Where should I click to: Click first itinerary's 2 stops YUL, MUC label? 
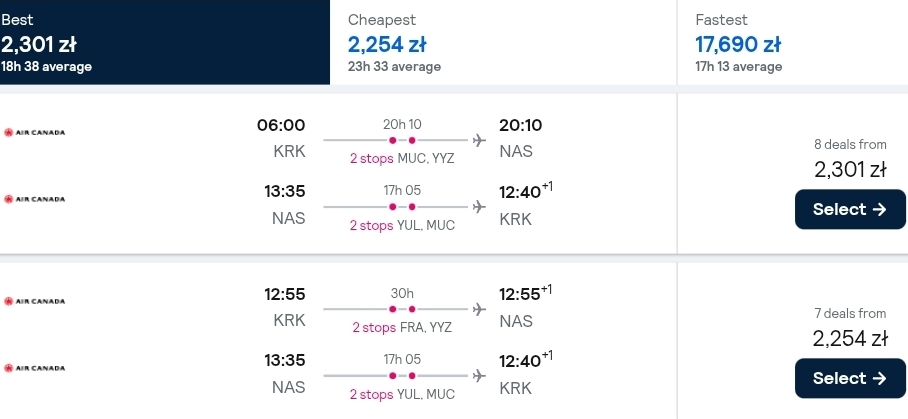click(402, 225)
